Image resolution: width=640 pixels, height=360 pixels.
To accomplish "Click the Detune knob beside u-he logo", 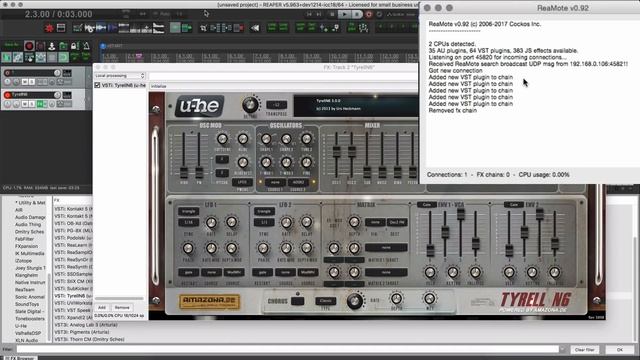I will [250, 104].
